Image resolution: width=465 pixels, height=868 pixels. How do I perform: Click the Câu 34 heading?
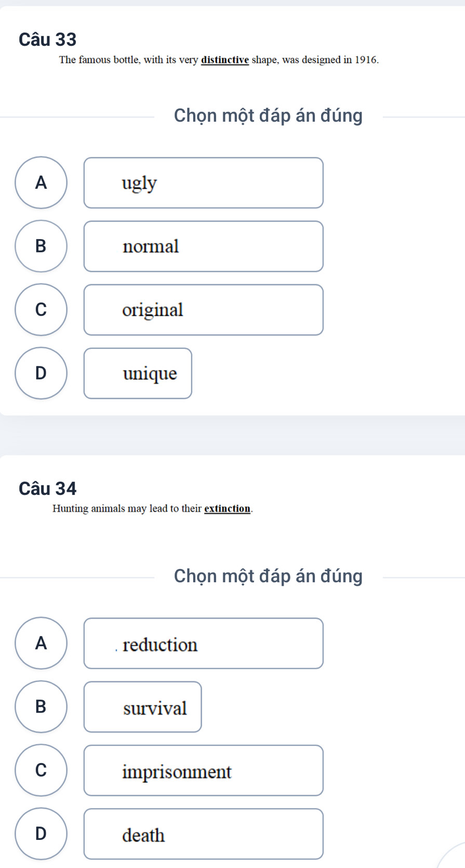click(48, 489)
